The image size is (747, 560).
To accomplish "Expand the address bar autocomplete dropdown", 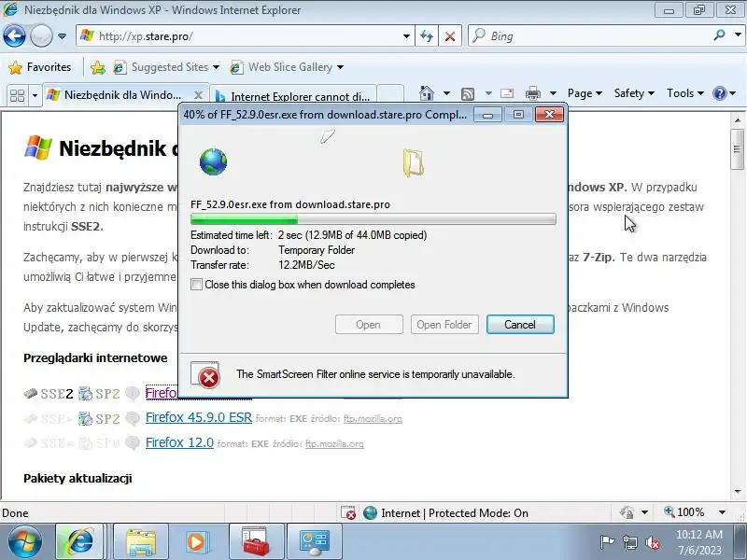I will 406,36.
